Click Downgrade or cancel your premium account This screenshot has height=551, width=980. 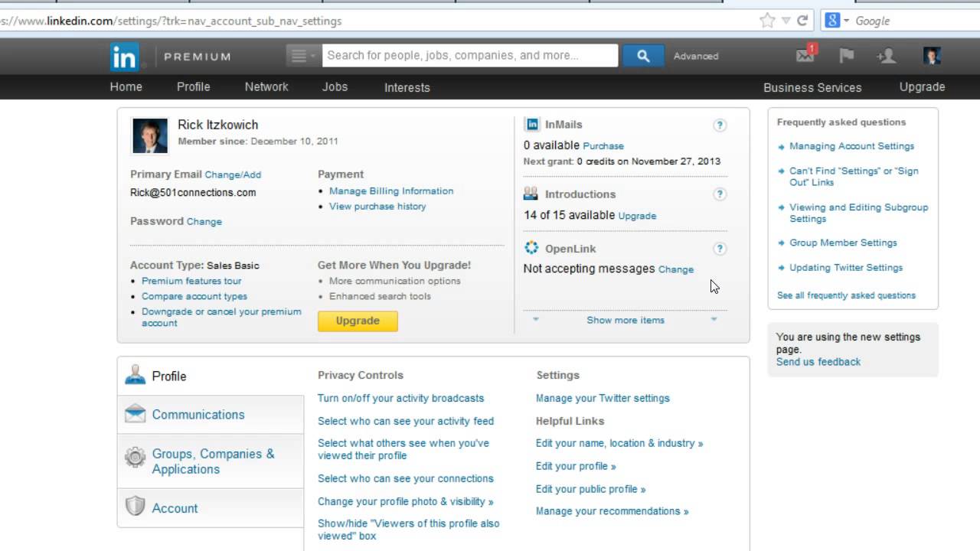pyautogui.click(x=221, y=317)
